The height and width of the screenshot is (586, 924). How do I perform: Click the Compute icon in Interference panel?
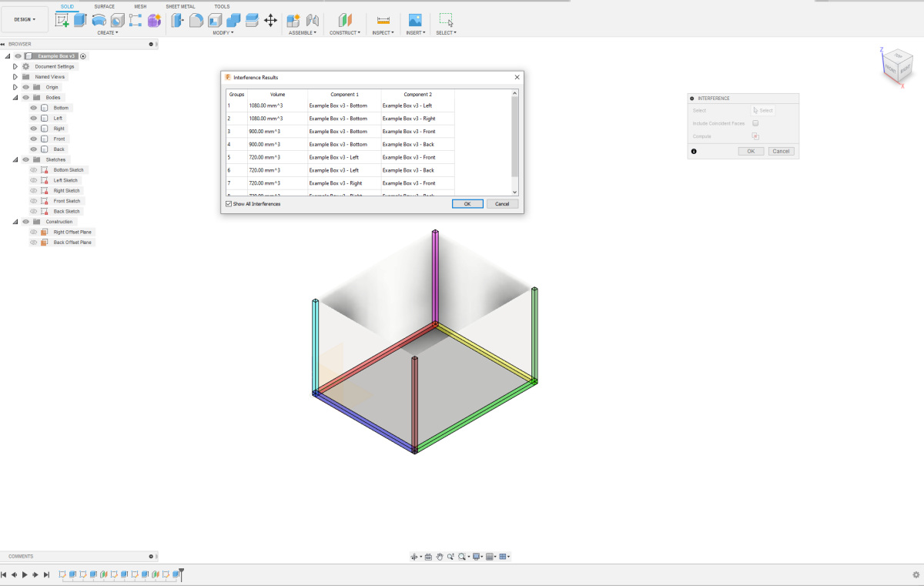point(755,136)
